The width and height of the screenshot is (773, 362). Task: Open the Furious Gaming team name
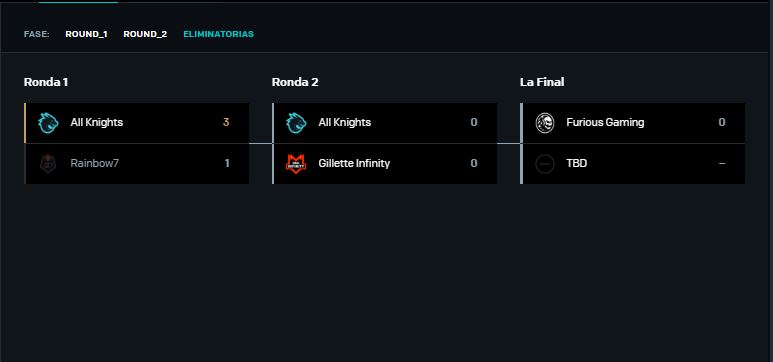605,122
